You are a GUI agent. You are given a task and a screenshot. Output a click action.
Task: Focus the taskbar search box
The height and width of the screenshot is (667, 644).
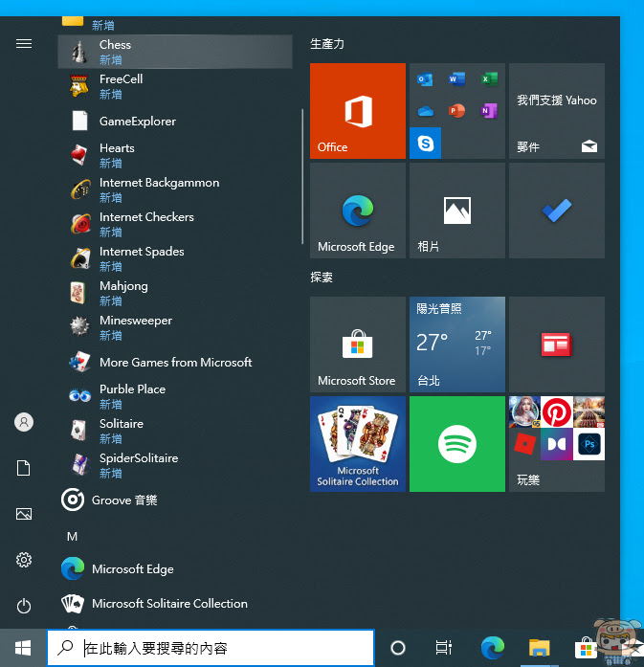(211, 648)
